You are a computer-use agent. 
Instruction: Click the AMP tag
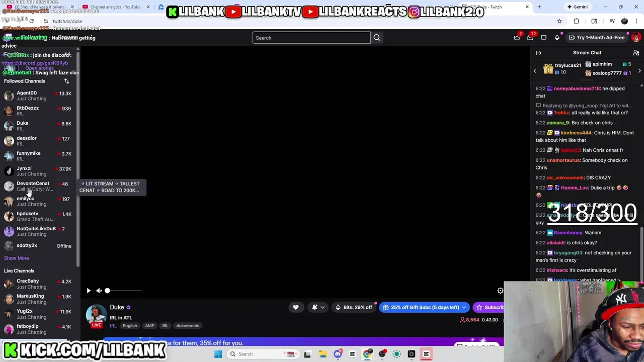[149, 326]
